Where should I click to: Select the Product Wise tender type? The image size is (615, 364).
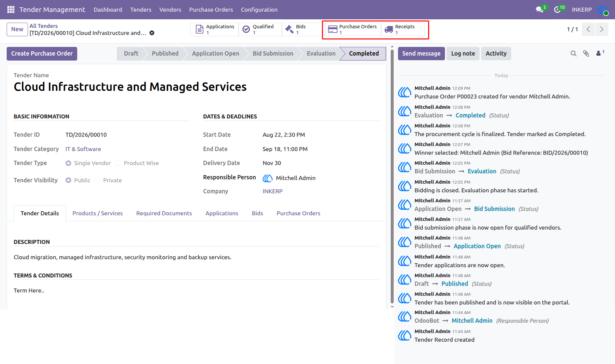[x=118, y=163]
